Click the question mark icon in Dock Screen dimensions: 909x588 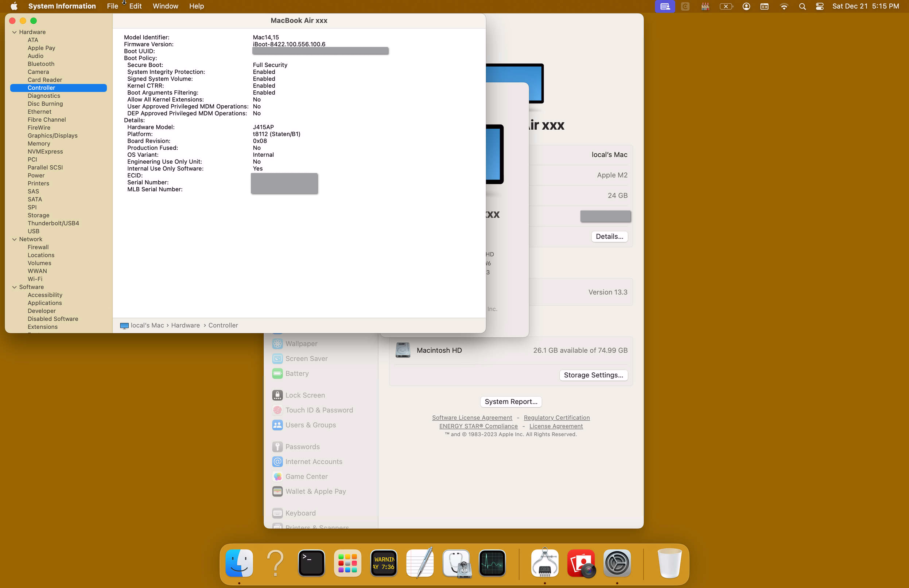click(275, 563)
